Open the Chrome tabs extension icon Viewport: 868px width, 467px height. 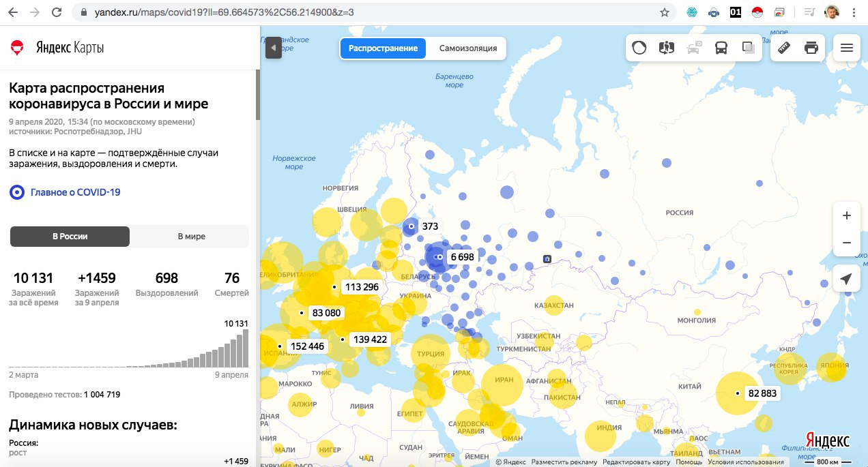click(x=779, y=12)
